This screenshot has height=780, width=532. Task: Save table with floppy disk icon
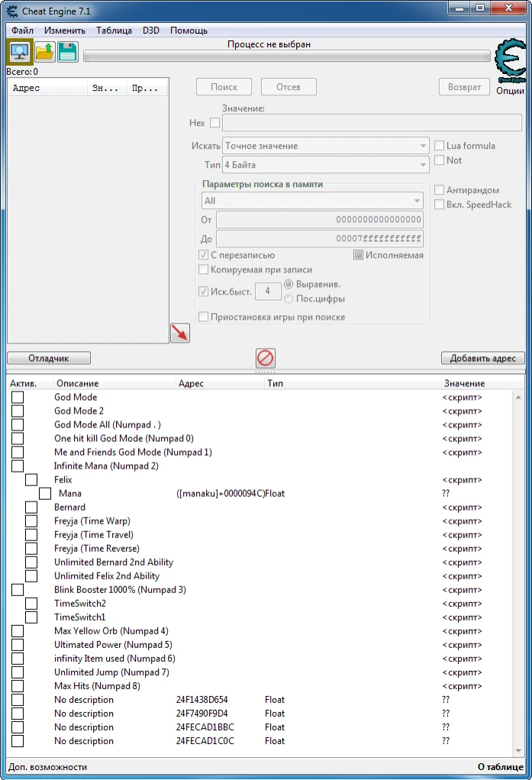click(x=68, y=52)
